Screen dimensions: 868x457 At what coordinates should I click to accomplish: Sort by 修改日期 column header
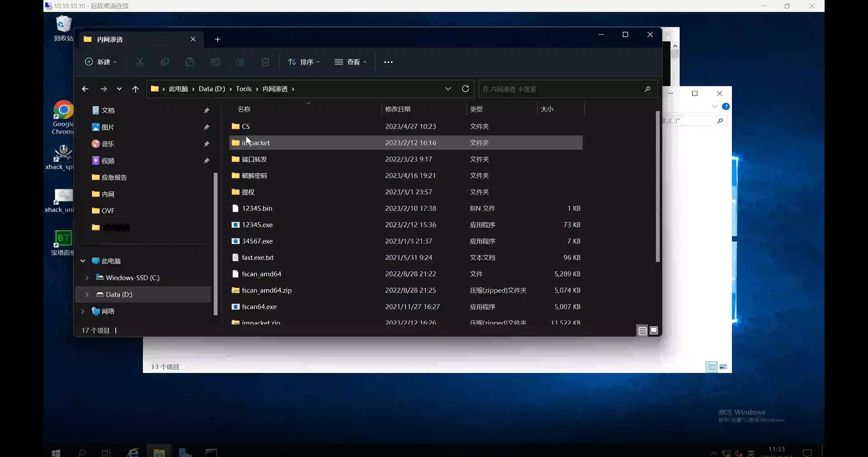click(x=398, y=109)
